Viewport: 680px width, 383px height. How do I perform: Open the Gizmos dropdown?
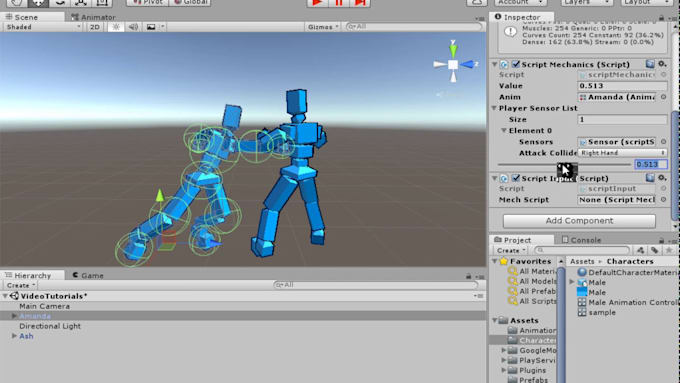323,27
